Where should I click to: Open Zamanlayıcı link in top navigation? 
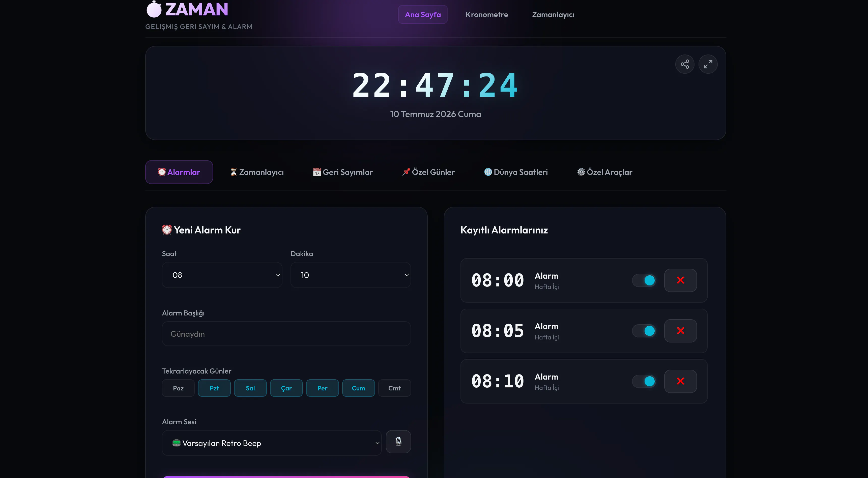tap(553, 14)
